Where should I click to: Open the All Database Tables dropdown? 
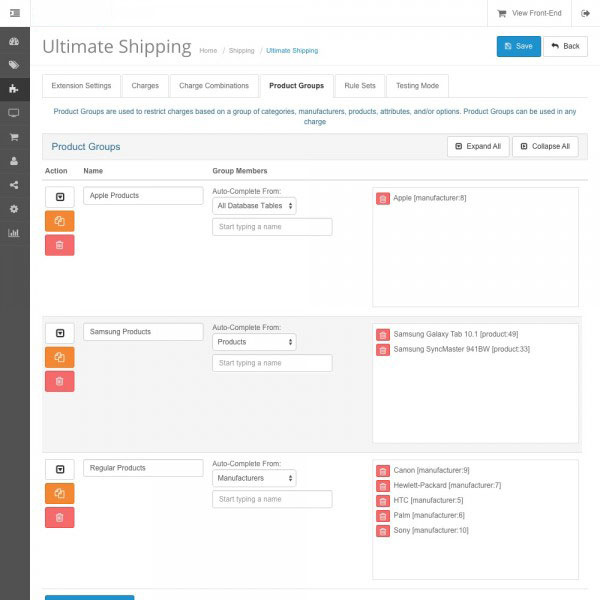(254, 206)
